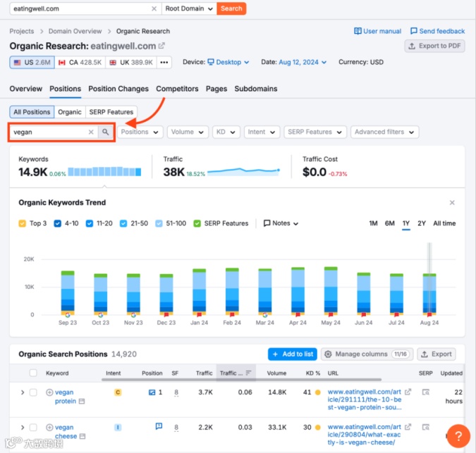Image resolution: width=476 pixels, height=453 pixels.
Task: Check the select-all checkbox in table header
Action: (x=33, y=373)
